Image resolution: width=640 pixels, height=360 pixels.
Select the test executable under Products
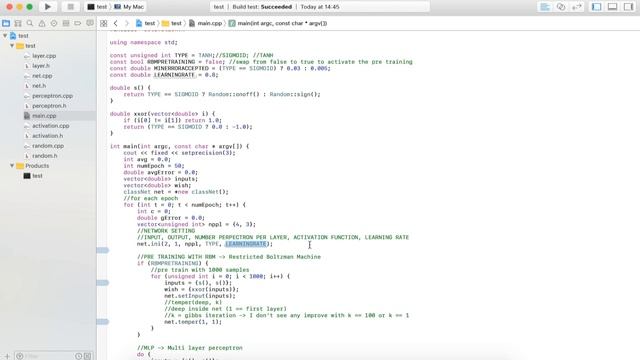pos(37,176)
